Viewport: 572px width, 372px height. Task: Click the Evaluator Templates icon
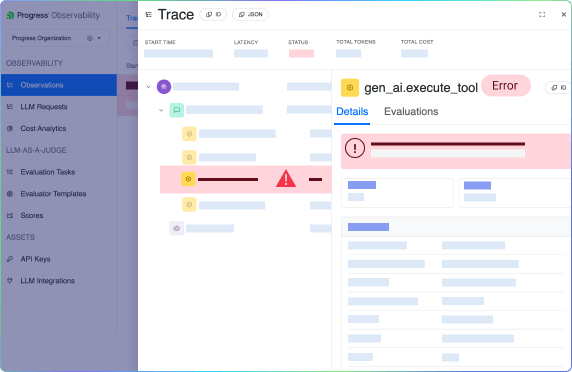pyautogui.click(x=10, y=194)
